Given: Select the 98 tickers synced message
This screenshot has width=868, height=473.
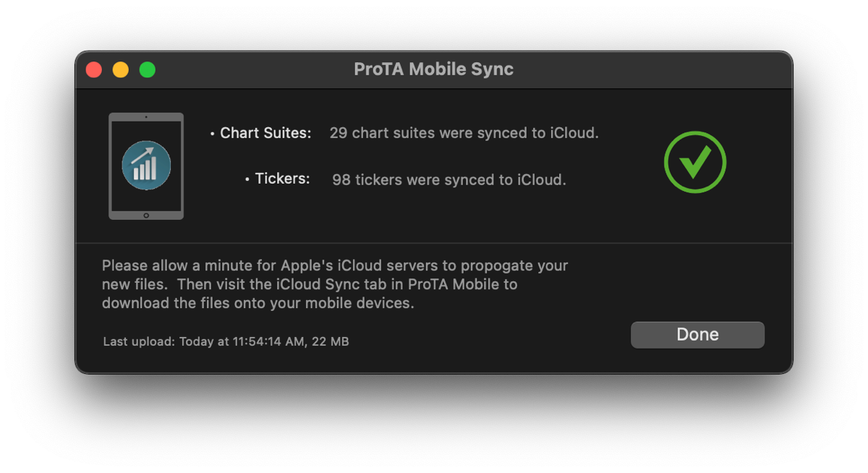Looking at the screenshot, I should click(x=448, y=179).
